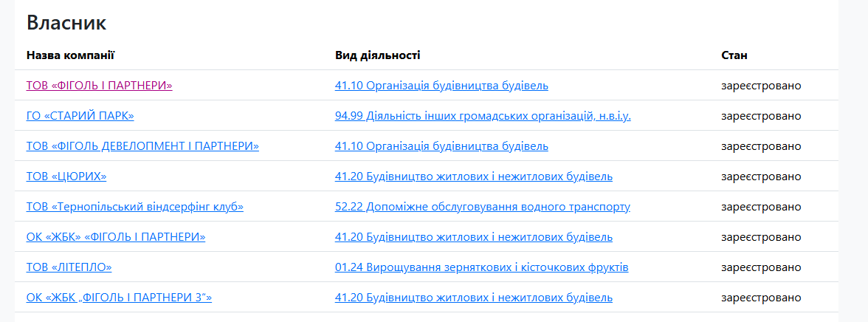The image size is (868, 322).
Task: Click activity 41.10 in ТОВ «ФІГОЛЬ І ПАРТНЕРИ» row
Action: [441, 86]
